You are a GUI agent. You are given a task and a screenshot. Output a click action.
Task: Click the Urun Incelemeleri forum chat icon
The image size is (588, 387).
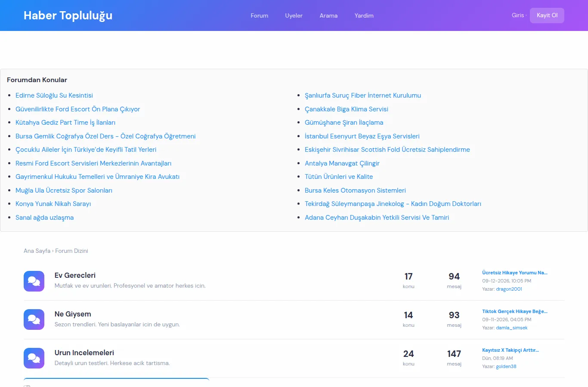(34, 358)
